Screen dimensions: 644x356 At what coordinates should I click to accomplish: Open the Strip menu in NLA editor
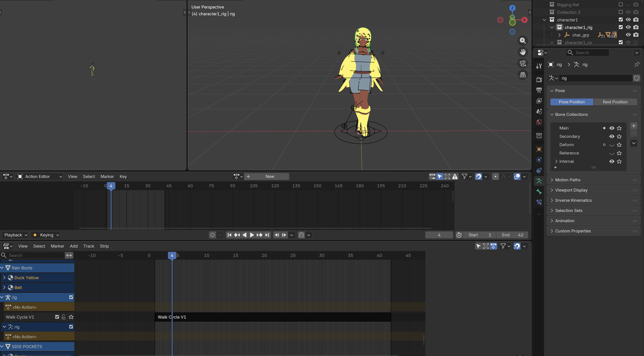pyautogui.click(x=104, y=246)
